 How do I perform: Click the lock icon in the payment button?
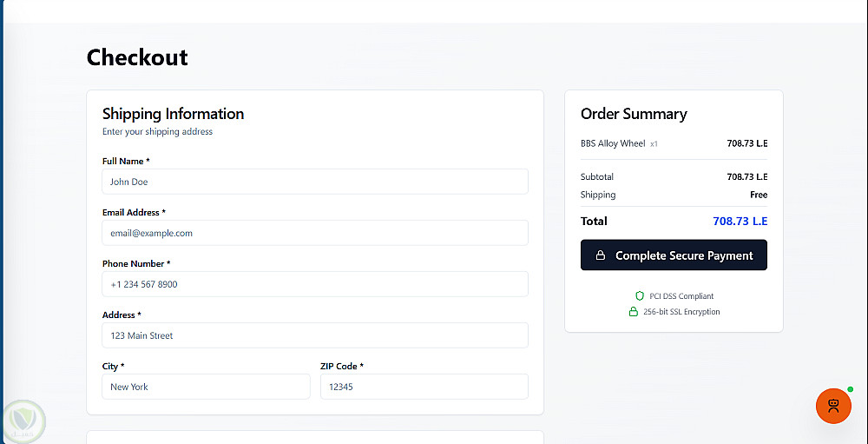600,255
